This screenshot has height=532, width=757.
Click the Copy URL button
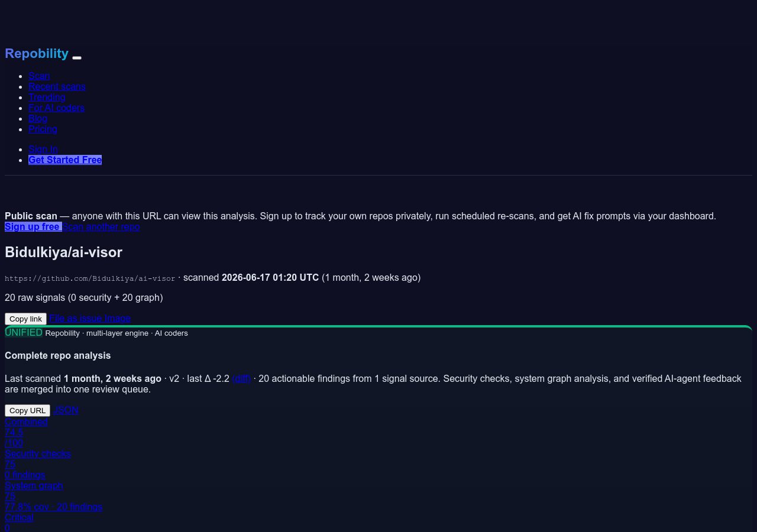coord(27,410)
